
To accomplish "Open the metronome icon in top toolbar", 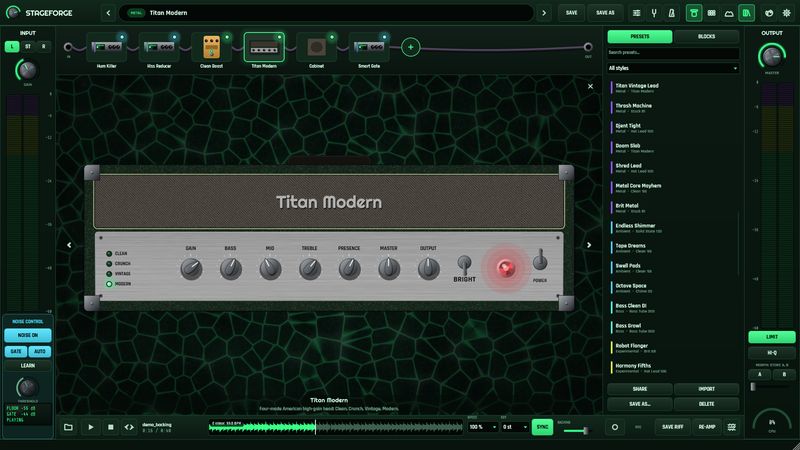I will tap(671, 13).
